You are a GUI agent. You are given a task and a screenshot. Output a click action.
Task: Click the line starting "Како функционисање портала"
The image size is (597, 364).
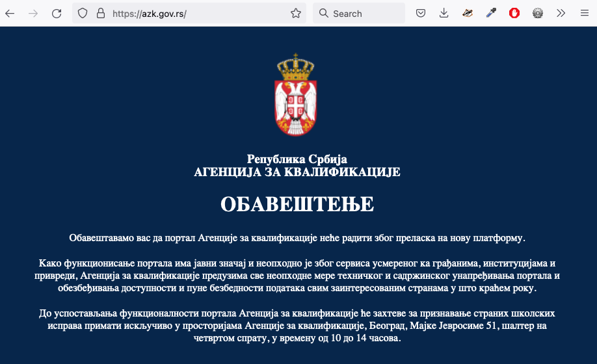tap(297, 263)
